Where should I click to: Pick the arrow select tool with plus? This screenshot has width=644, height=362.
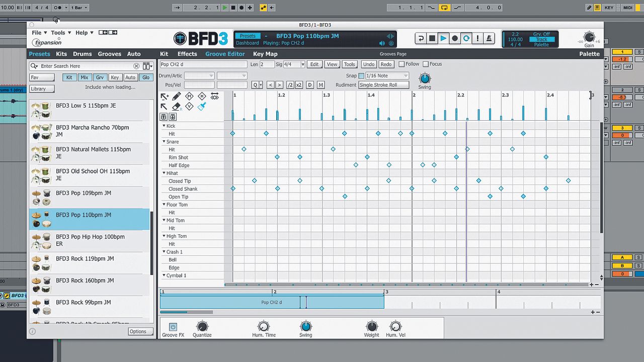165,97
